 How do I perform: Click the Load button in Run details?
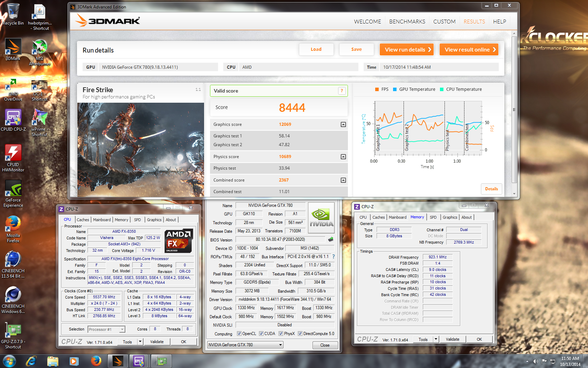[x=316, y=49]
